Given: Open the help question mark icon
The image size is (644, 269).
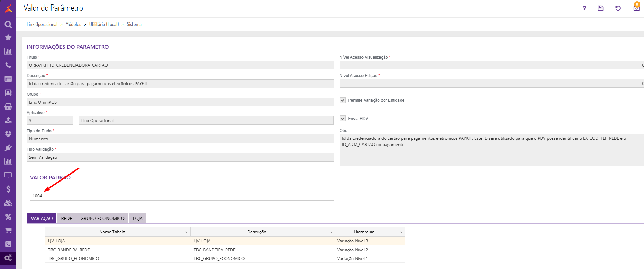Looking at the screenshot, I should [584, 8].
